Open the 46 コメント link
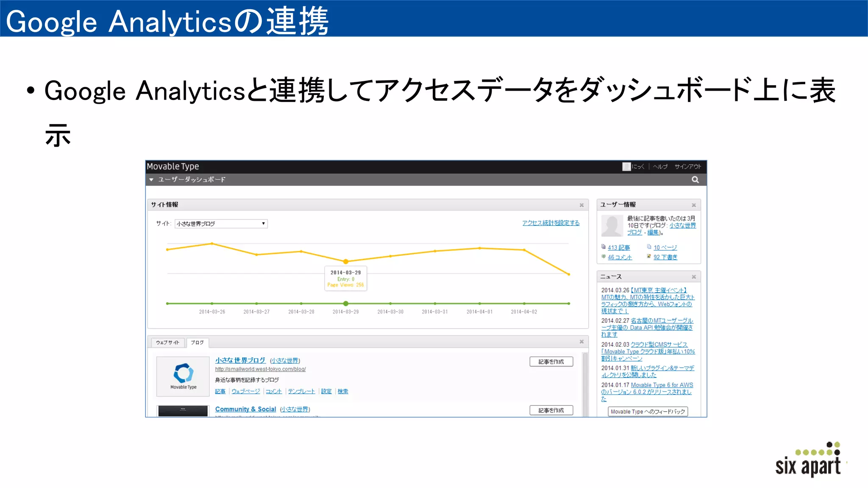Screen dimensions: 868x488 620,257
